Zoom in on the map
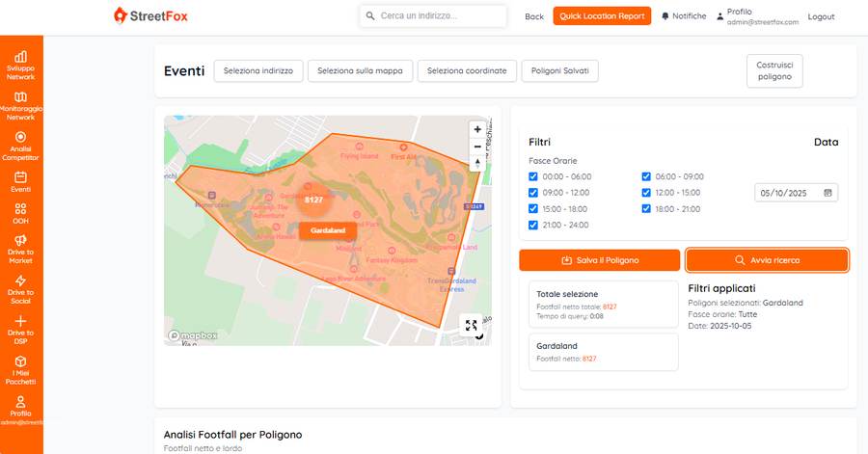 click(x=477, y=129)
